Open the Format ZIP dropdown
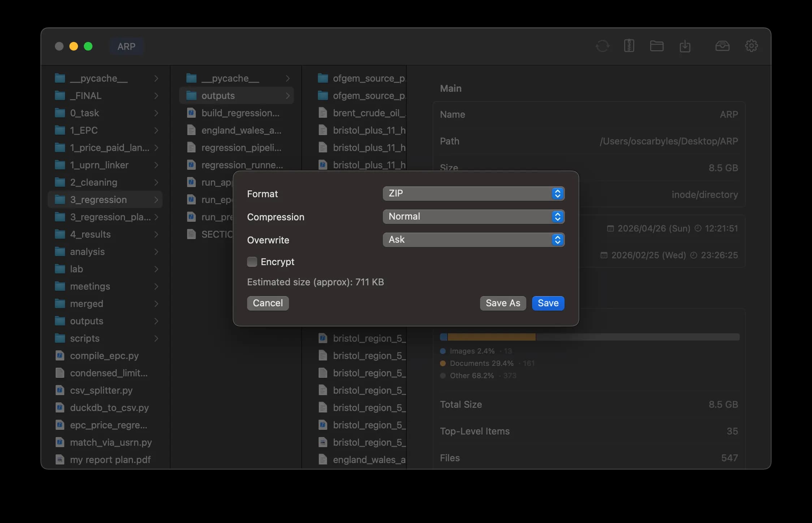The height and width of the screenshot is (523, 812). [x=474, y=194]
